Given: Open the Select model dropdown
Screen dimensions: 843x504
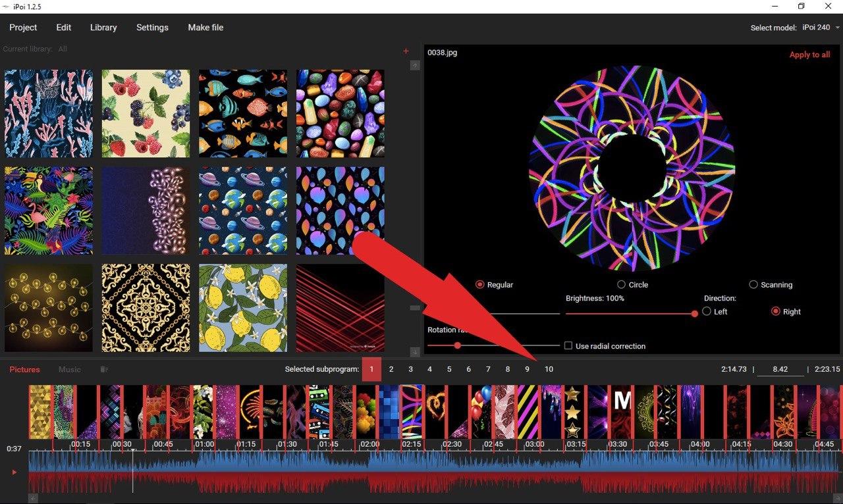Looking at the screenshot, I should pyautogui.click(x=821, y=28).
